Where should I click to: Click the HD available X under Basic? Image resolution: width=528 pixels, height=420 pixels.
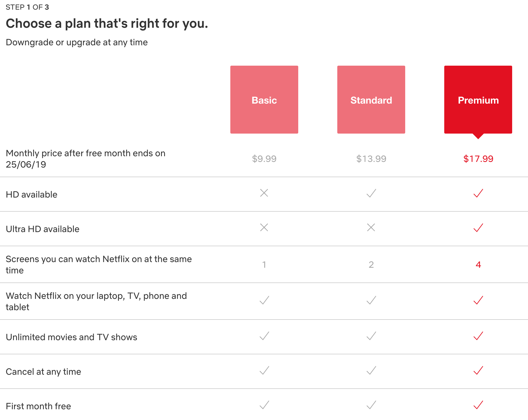point(264,193)
